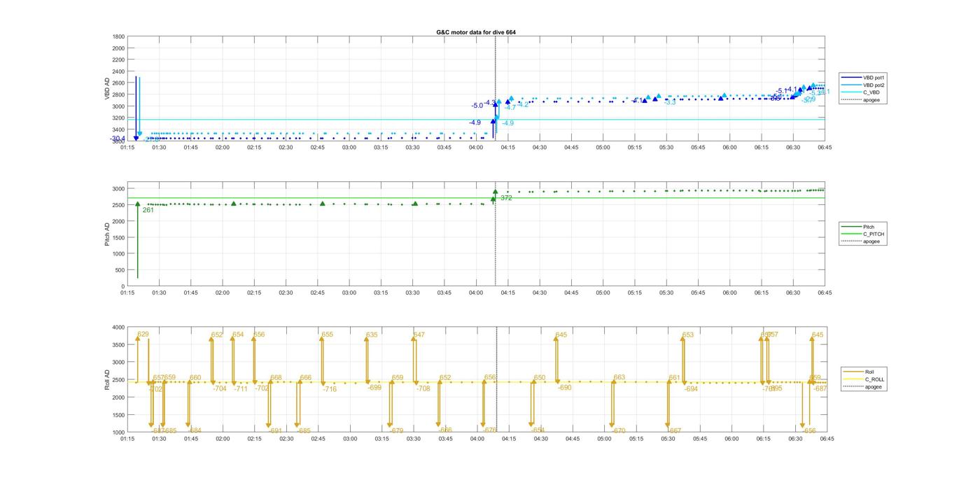Click the '-704' roll data label
980x485 pixels.
(220, 388)
